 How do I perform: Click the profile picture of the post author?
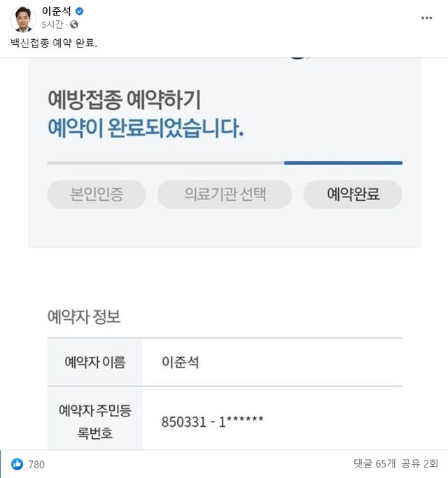click(22, 21)
